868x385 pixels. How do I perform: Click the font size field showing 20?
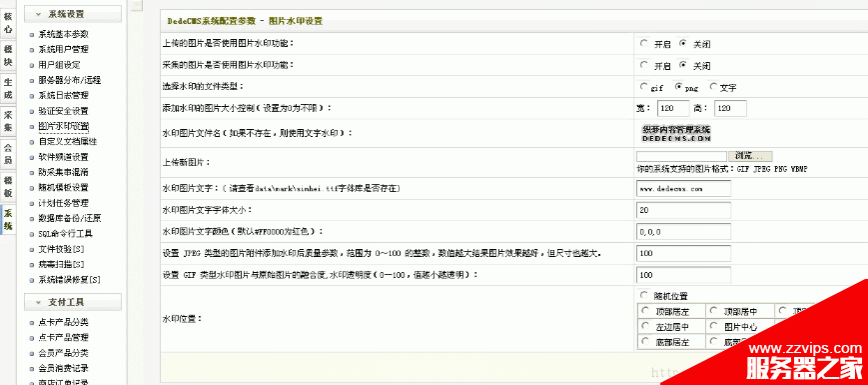coord(683,211)
